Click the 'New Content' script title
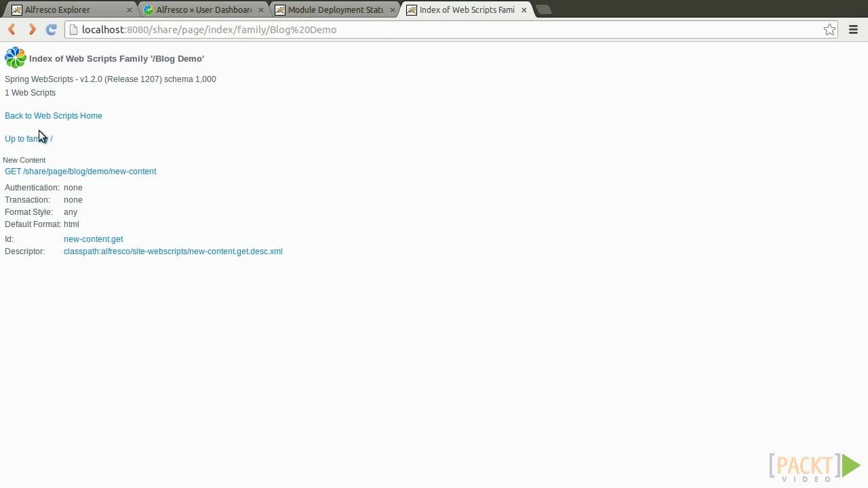The height and width of the screenshot is (488, 868). coord(24,160)
